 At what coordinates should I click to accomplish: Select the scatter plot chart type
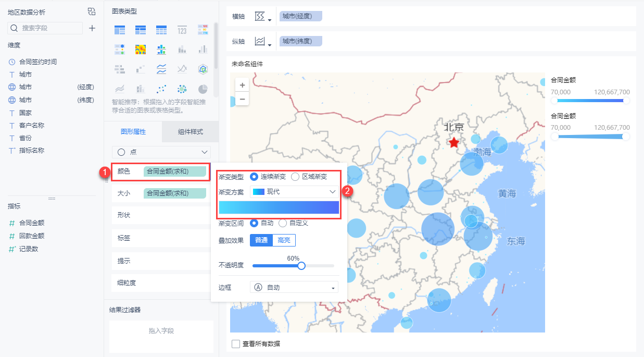(x=161, y=89)
